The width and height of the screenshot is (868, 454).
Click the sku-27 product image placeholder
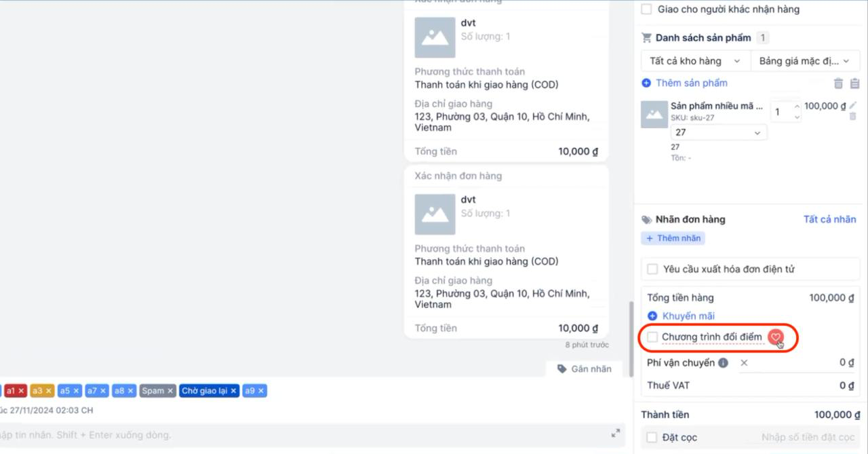[654, 114]
